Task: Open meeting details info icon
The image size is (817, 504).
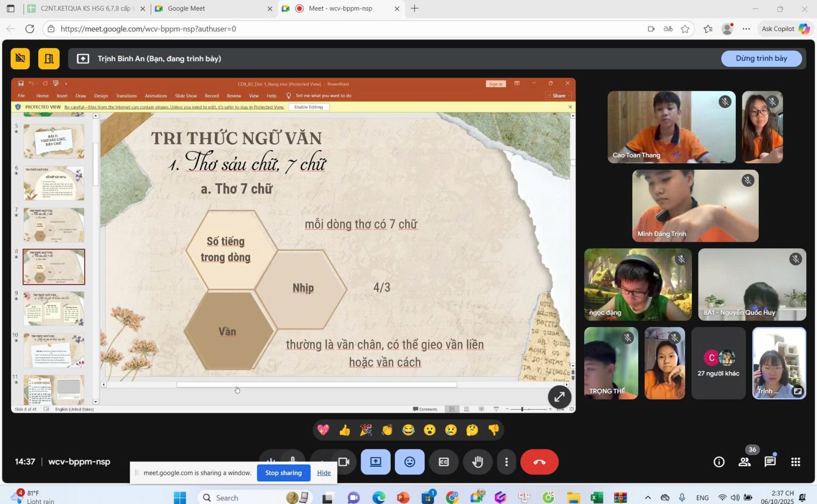Action: point(719,462)
